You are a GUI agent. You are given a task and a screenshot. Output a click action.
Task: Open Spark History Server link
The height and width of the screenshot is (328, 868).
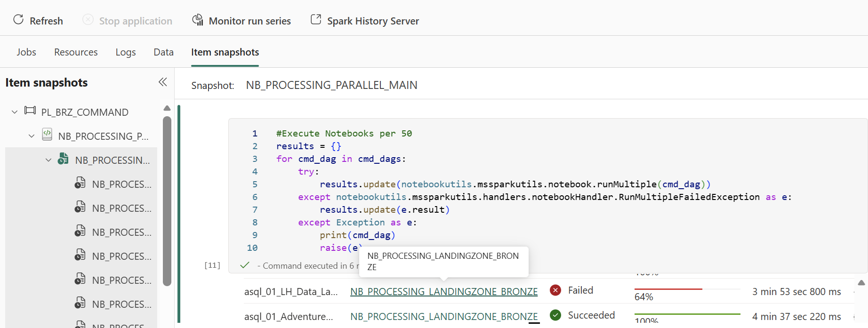[365, 21]
